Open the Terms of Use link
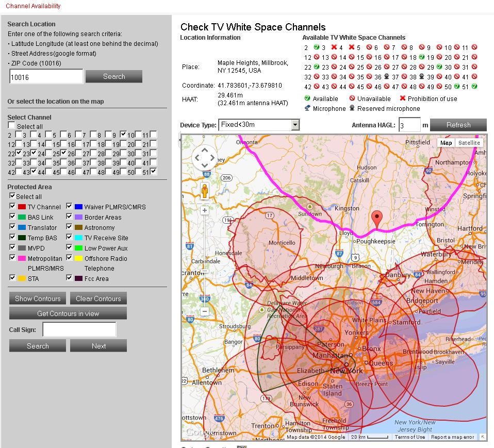This screenshot has width=494, height=448. (x=409, y=437)
